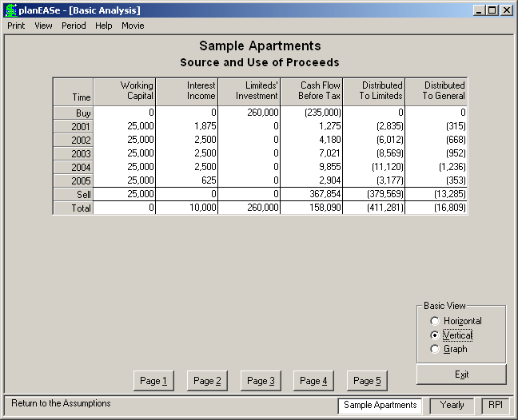Open the Help menu
This screenshot has height=420, width=518.
[x=103, y=26]
